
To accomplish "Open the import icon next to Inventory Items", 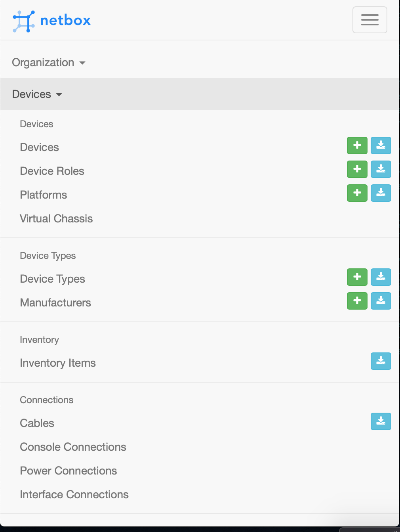I will tap(381, 361).
